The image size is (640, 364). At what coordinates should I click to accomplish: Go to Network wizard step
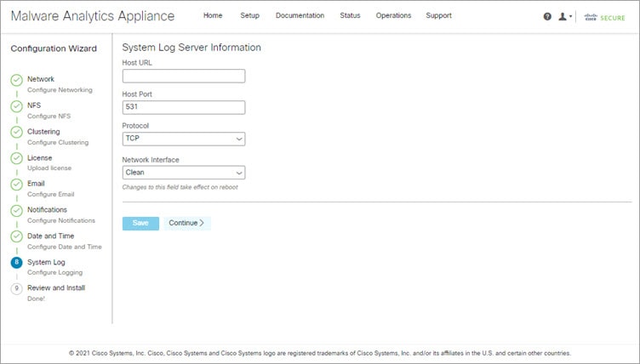(41, 79)
